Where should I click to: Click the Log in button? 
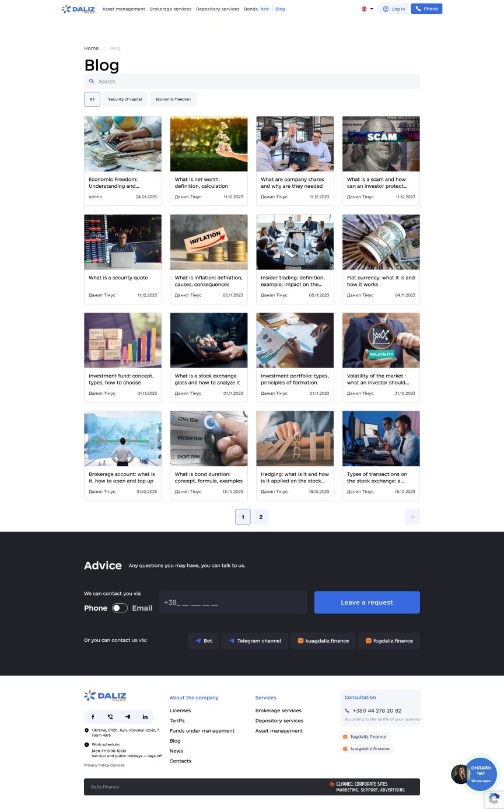393,9
